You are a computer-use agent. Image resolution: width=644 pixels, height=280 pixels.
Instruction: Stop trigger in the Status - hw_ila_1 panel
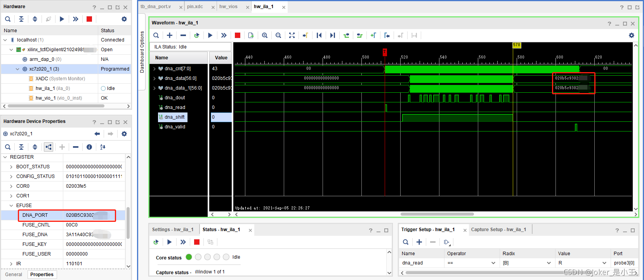click(x=197, y=242)
